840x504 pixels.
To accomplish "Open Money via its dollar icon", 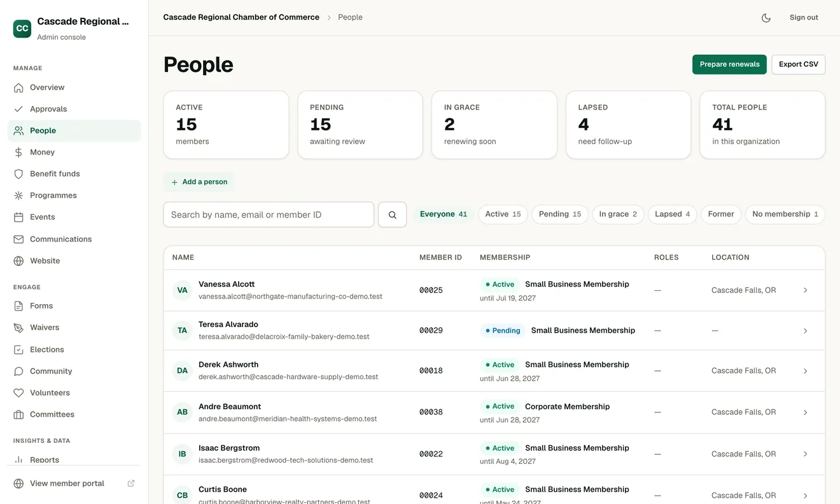I will point(18,152).
